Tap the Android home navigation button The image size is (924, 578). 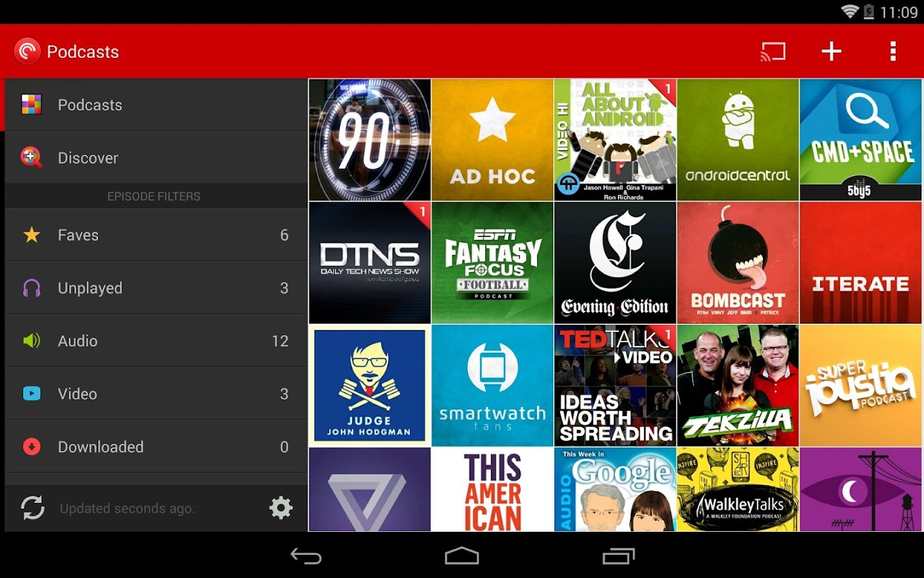462,556
